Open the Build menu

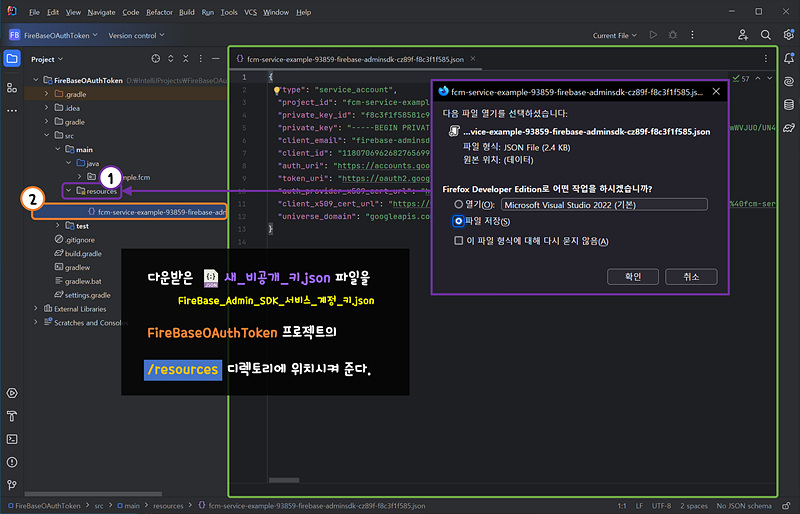pyautogui.click(x=187, y=12)
